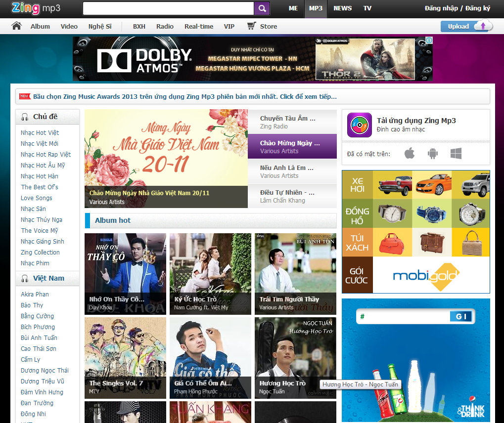Select the Windows platform icon
The width and height of the screenshot is (504, 423).
click(x=456, y=154)
